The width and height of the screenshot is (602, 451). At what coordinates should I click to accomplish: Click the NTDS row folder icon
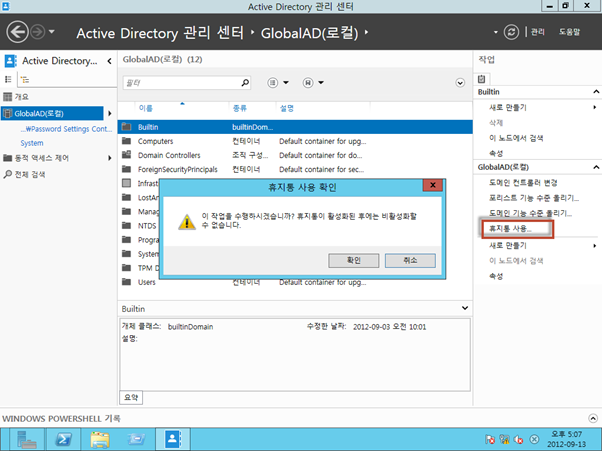(x=126, y=225)
